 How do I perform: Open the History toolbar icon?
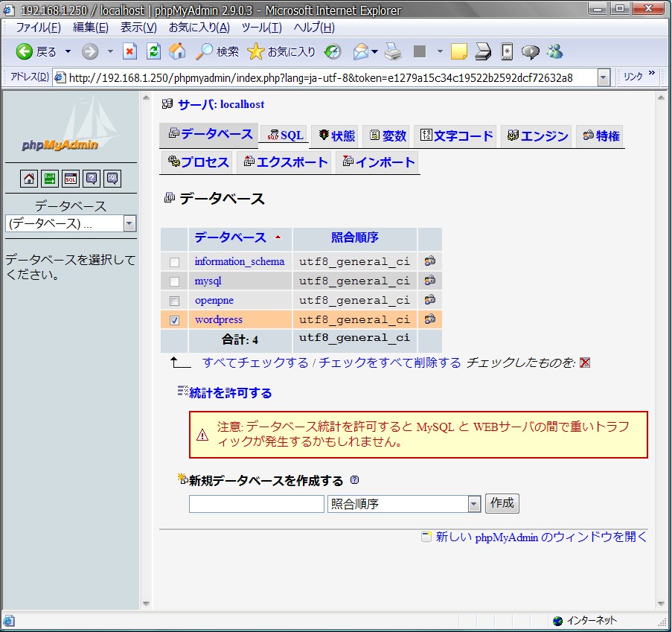tap(333, 51)
